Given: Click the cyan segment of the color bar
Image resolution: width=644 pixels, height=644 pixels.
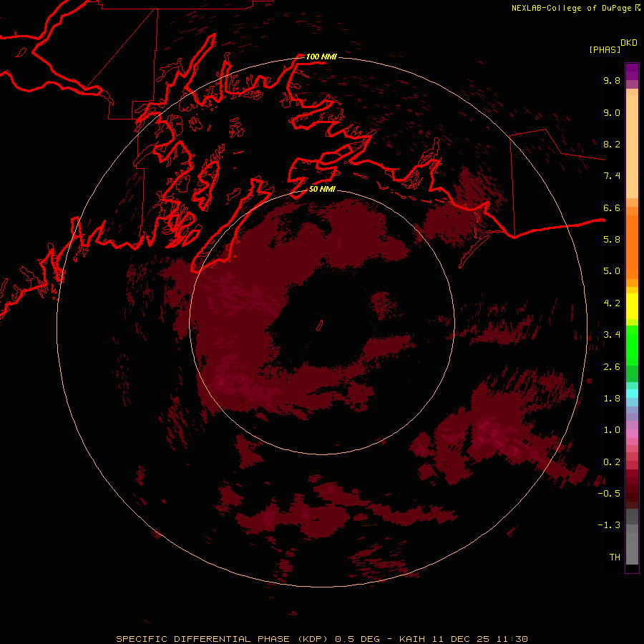Looking at the screenshot, I should [x=632, y=393].
